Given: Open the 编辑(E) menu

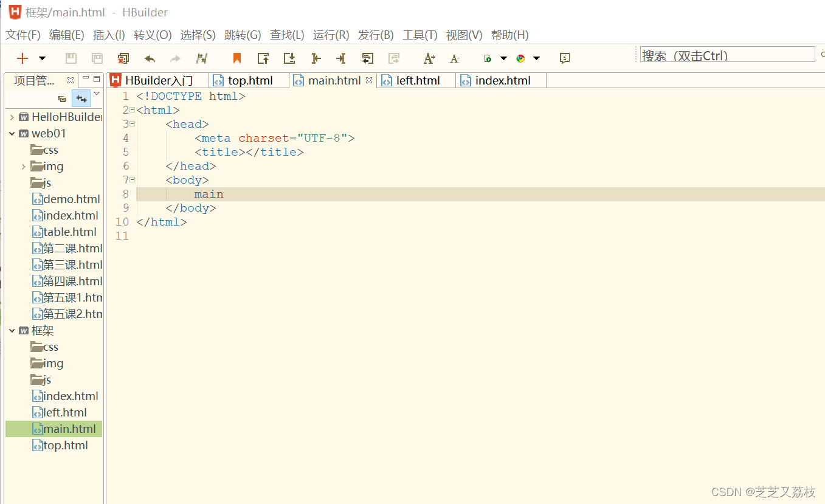Looking at the screenshot, I should (67, 35).
